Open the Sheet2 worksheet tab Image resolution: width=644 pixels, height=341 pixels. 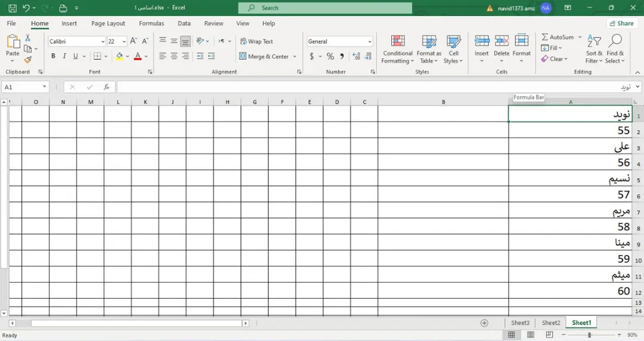click(551, 323)
